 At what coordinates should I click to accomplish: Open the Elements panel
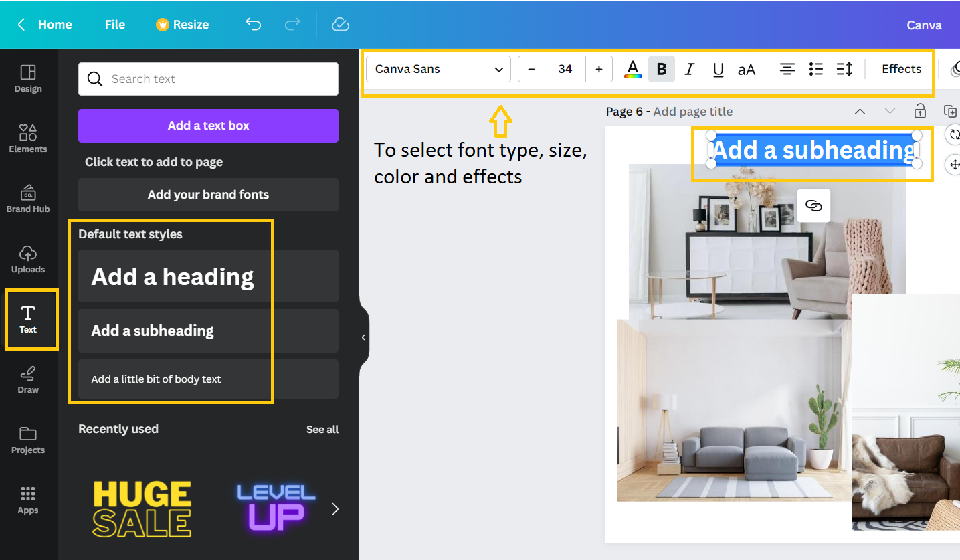(28, 138)
